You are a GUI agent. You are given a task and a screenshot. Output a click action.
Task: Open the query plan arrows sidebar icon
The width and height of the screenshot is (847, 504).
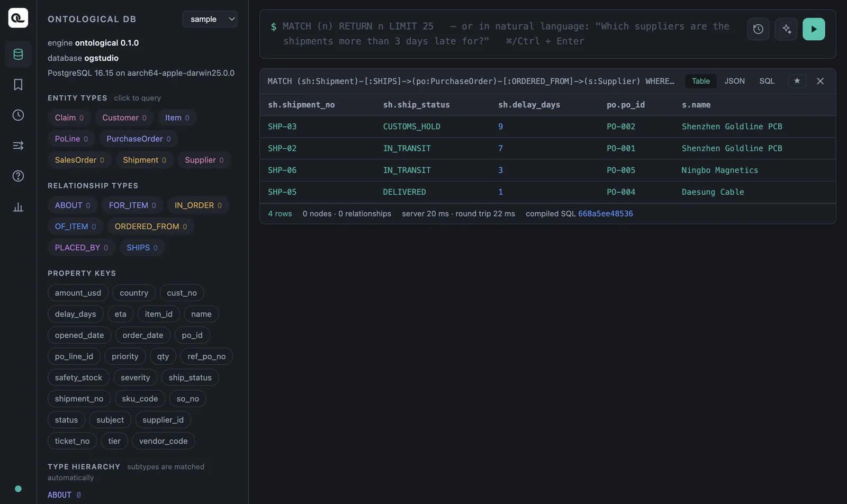tap(18, 146)
